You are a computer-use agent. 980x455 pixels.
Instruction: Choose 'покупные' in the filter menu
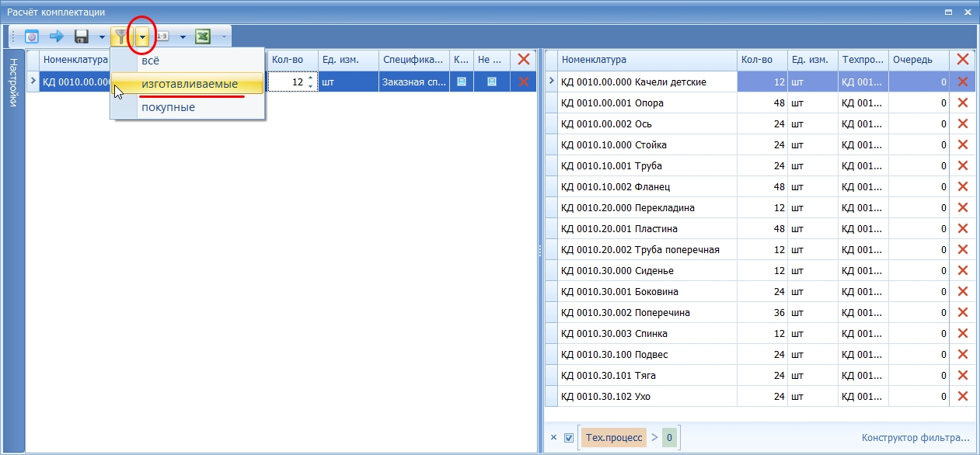click(x=187, y=107)
